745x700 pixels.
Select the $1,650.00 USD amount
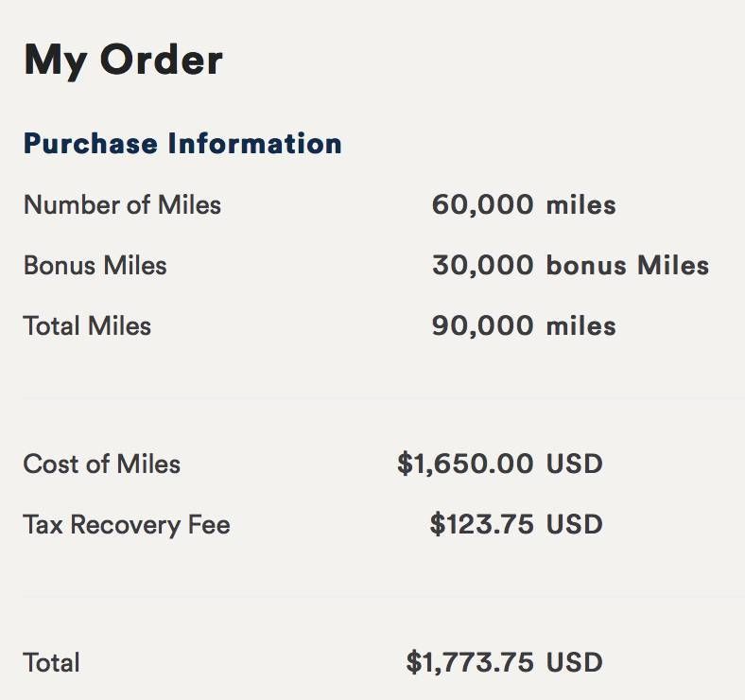pos(500,464)
